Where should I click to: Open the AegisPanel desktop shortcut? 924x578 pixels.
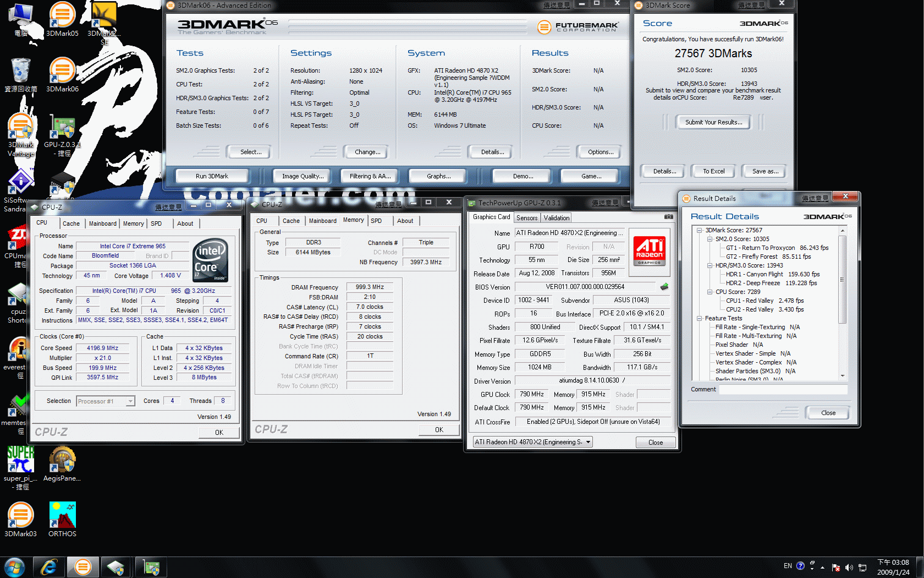[62, 464]
